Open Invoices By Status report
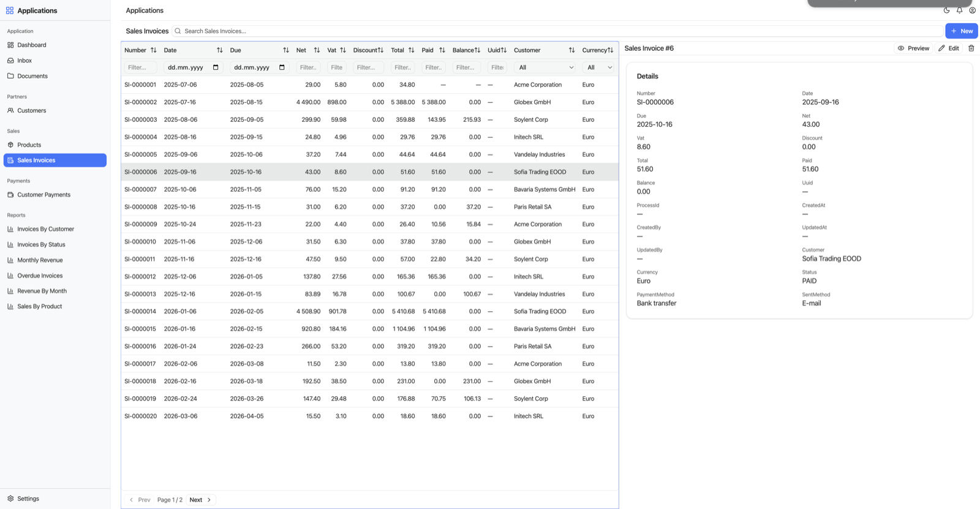This screenshot has width=980, height=509. tap(55, 244)
